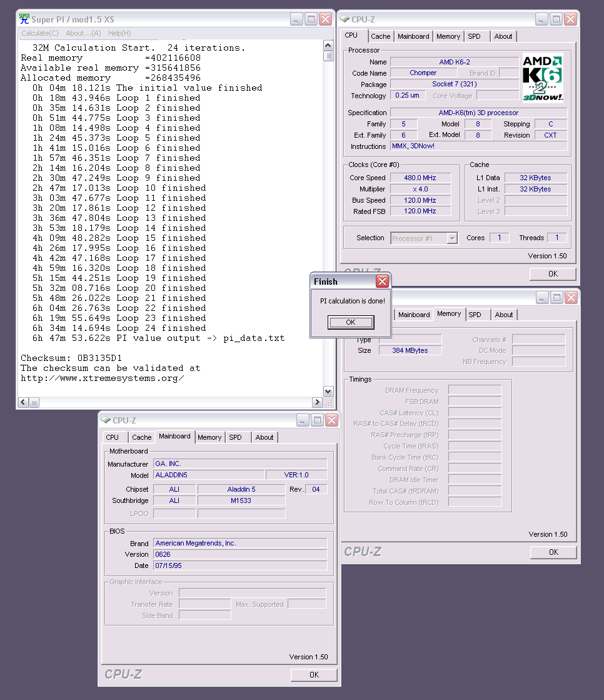Click the Package field Socket 7 (321)
Screen dimensions: 604x700
(x=455, y=84)
